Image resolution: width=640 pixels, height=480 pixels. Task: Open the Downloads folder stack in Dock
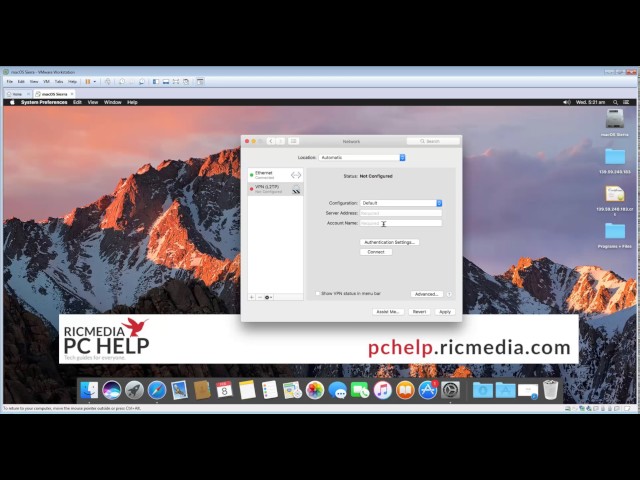click(x=483, y=390)
